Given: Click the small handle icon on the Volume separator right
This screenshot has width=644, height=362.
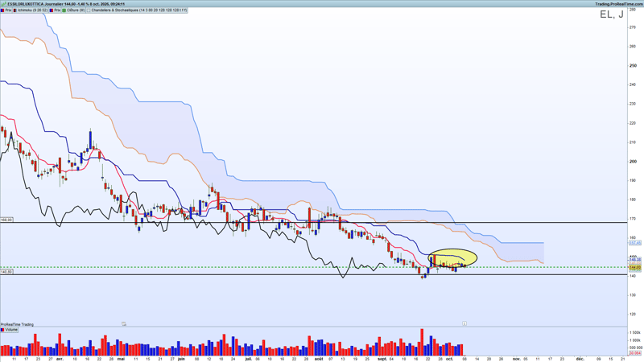Looking at the screenshot, I should pyautogui.click(x=464, y=323).
